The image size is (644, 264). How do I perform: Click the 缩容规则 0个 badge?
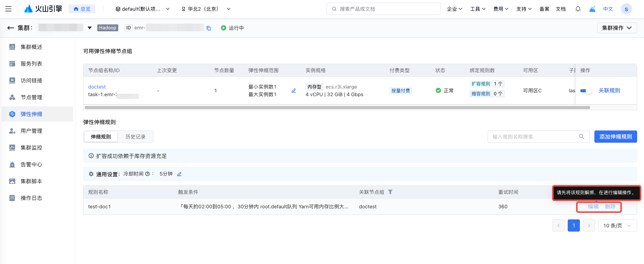tap(487, 94)
